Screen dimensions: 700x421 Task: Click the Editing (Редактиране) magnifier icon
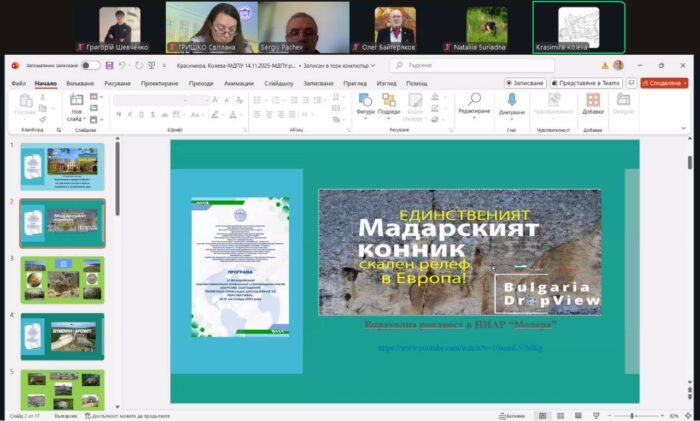point(474,100)
